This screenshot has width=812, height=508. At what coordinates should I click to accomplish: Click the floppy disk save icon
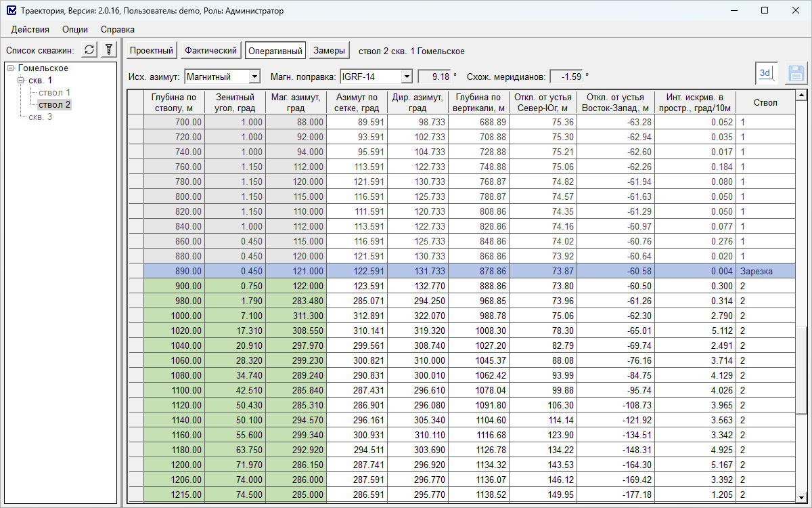[796, 73]
